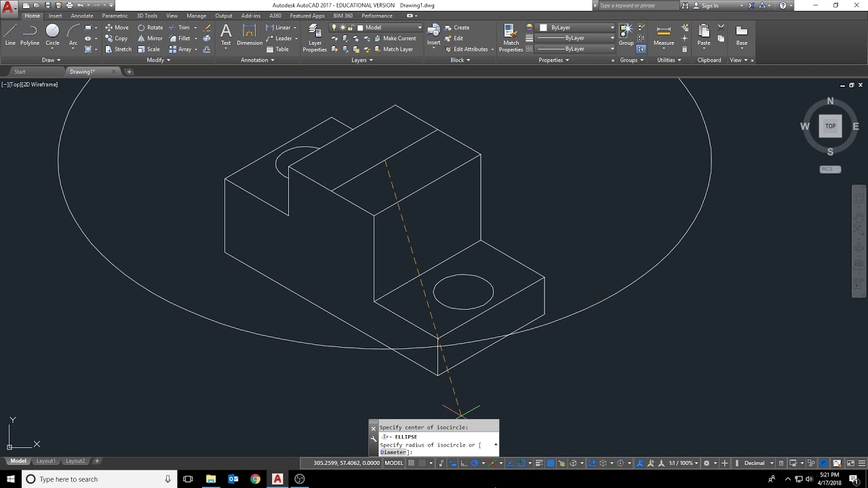Open the View ribbon tab

pos(172,16)
